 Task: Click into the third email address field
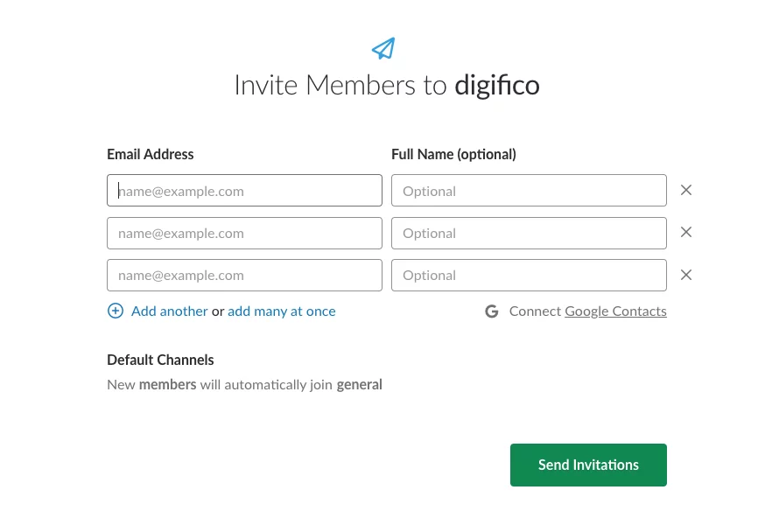pos(244,275)
